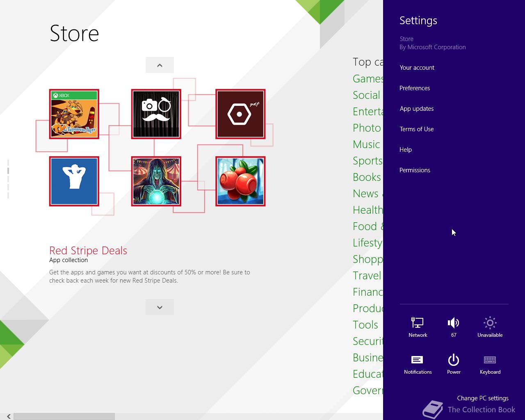
Task: Browse the Social category
Action: pos(367,95)
